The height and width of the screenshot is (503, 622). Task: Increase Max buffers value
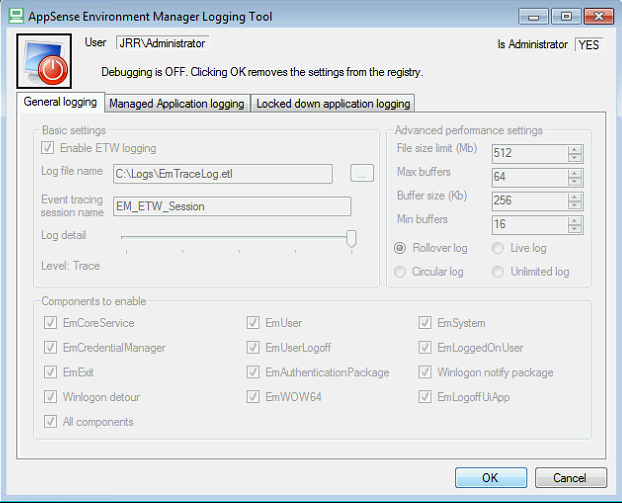(x=574, y=173)
